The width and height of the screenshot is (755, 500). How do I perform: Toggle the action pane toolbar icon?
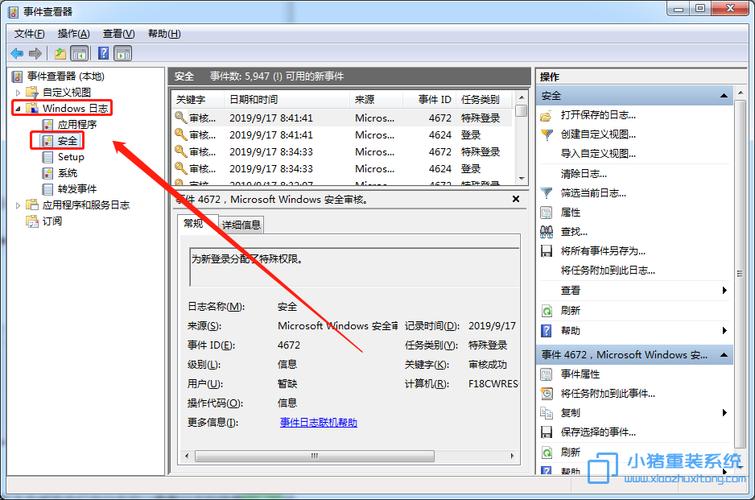point(123,53)
